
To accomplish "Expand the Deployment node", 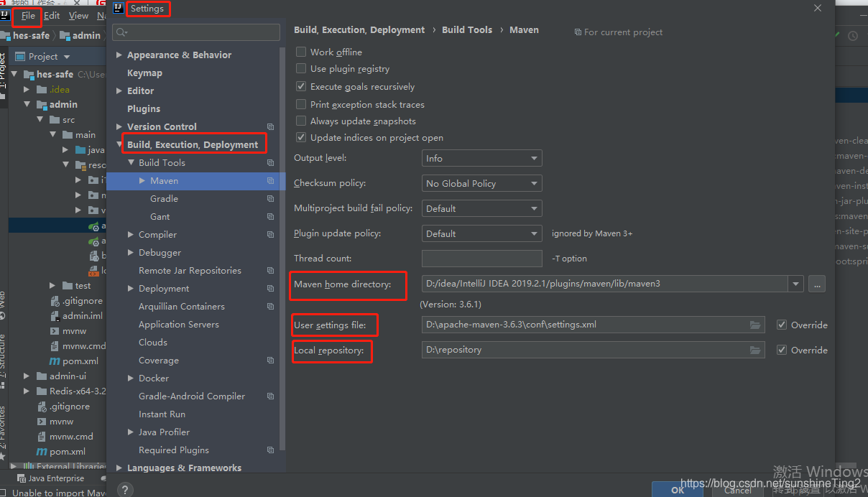I will click(131, 288).
